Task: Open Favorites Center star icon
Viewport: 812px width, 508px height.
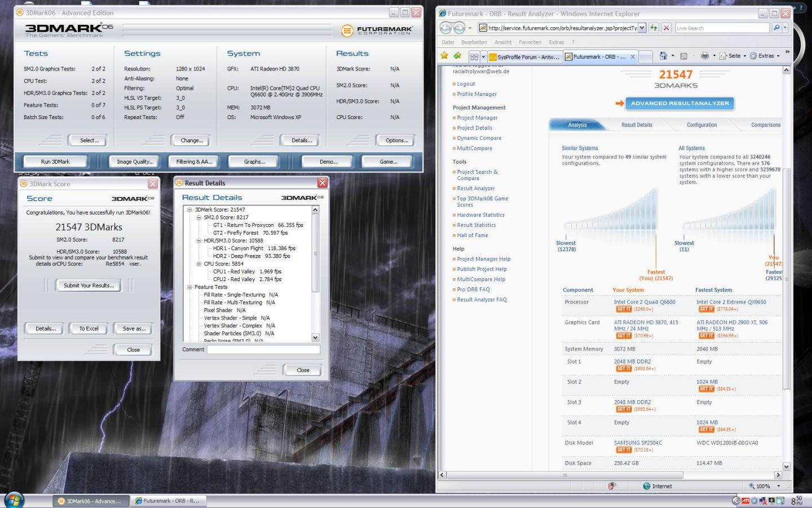Action: [x=444, y=55]
